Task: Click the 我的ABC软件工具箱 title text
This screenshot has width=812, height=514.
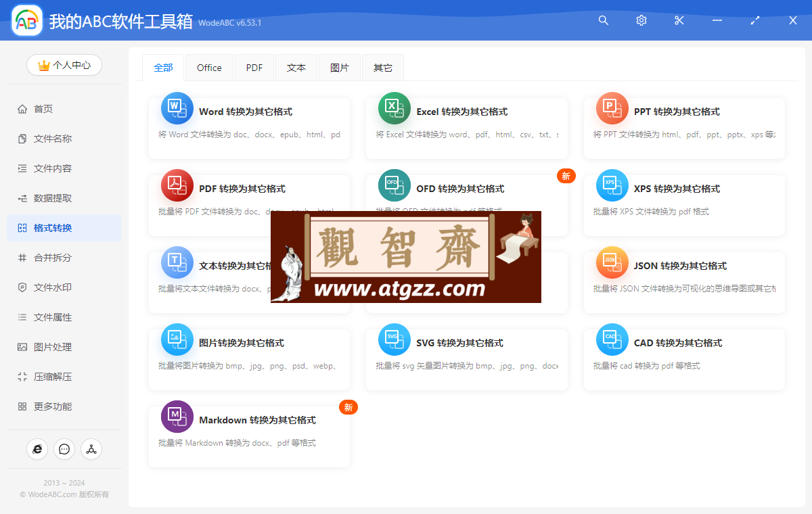Action: point(120,22)
